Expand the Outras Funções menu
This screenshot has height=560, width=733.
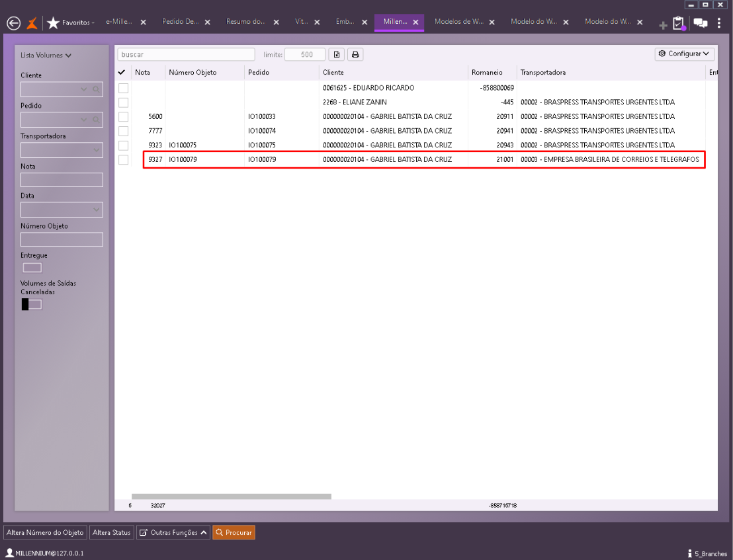tap(173, 532)
